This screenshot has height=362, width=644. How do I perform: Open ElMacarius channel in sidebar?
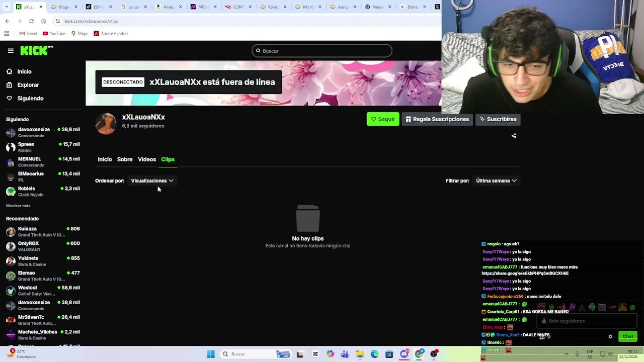coord(43,176)
